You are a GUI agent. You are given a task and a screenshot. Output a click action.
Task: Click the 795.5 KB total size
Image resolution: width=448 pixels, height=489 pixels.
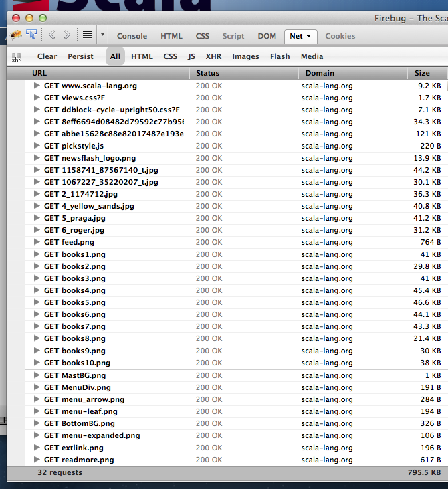point(425,472)
